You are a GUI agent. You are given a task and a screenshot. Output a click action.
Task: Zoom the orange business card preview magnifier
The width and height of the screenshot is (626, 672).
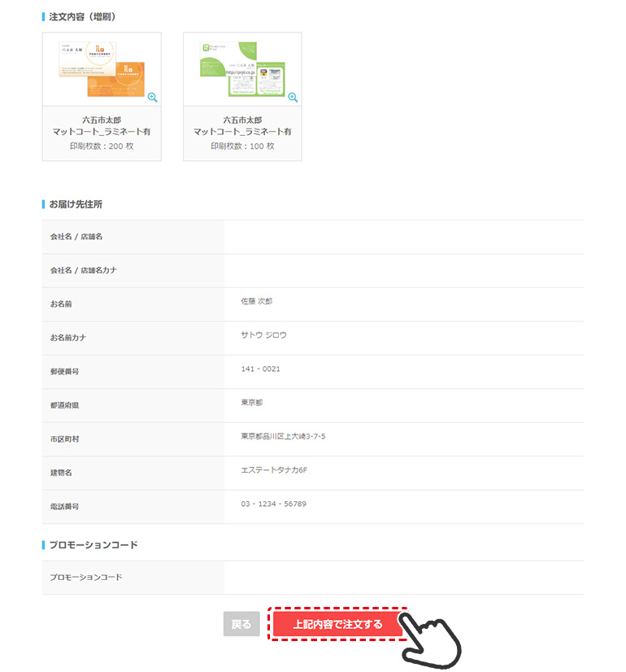coord(152,98)
